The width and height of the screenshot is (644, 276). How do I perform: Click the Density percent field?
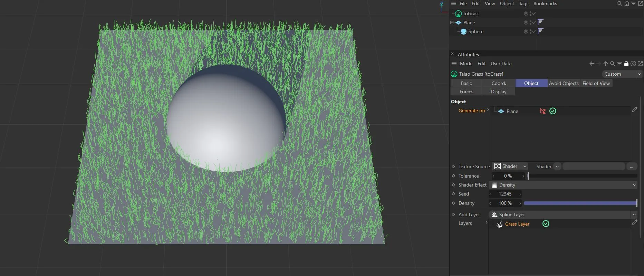tap(505, 203)
